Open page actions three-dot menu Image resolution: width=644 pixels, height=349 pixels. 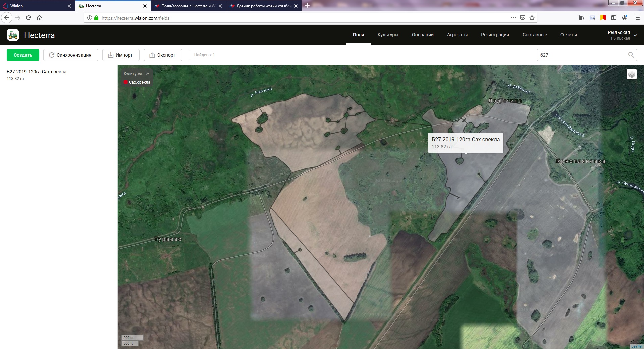[513, 18]
